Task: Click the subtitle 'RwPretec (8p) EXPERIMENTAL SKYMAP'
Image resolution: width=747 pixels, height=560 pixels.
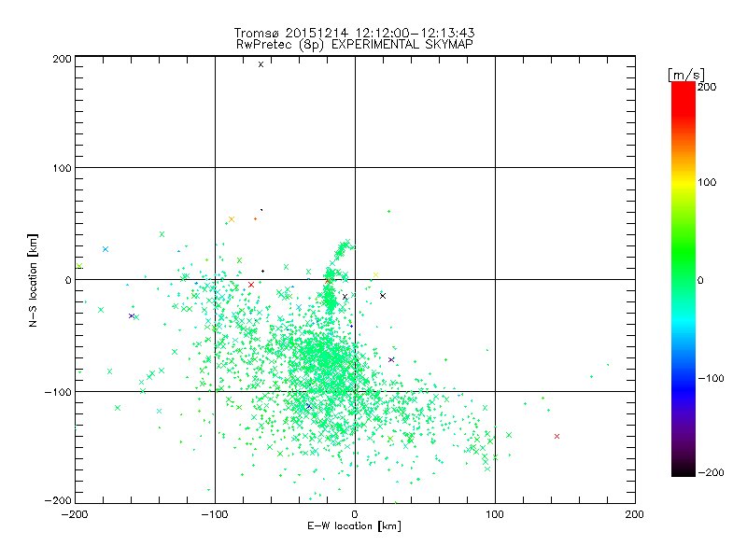Action: pyautogui.click(x=355, y=44)
